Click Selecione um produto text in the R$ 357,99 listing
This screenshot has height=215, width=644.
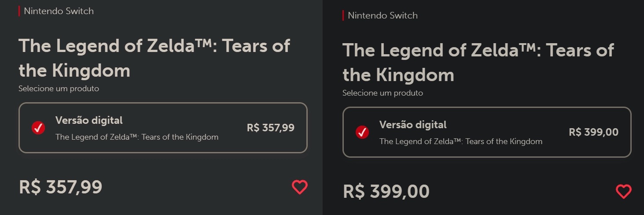coord(59,89)
